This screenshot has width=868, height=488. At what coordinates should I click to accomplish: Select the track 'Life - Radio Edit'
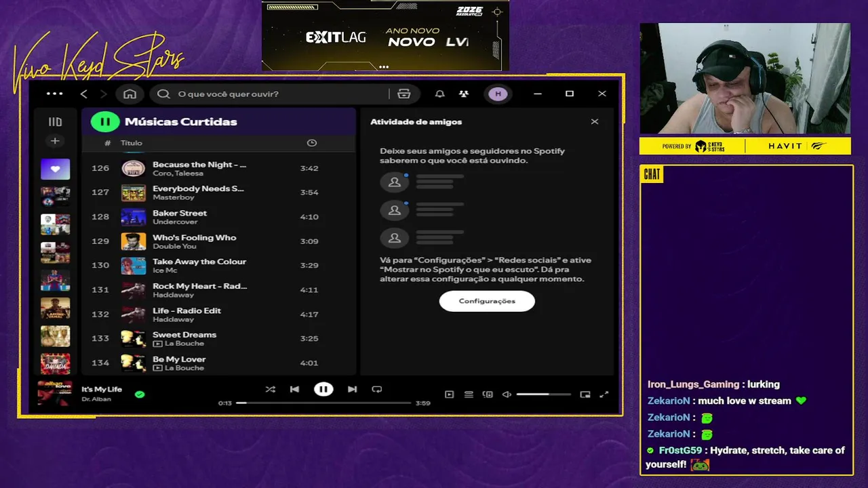(218, 314)
